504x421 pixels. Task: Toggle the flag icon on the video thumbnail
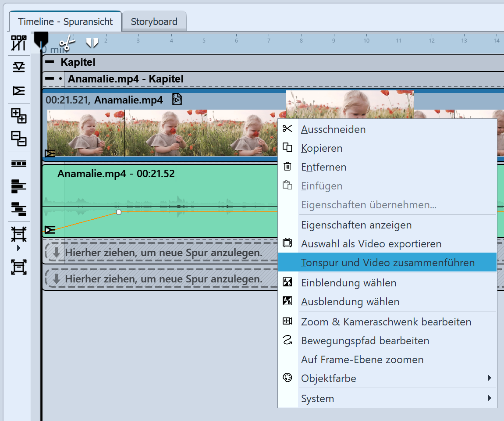(x=50, y=153)
